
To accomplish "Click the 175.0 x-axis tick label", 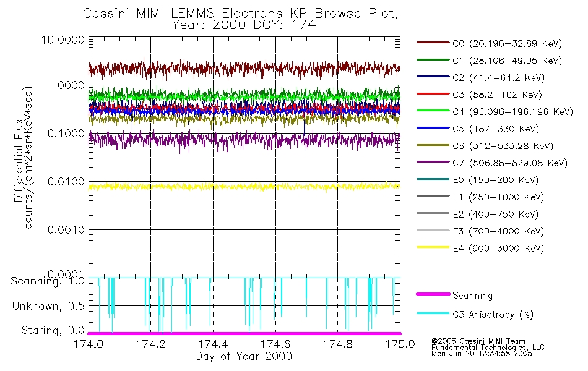I will click(x=400, y=344).
